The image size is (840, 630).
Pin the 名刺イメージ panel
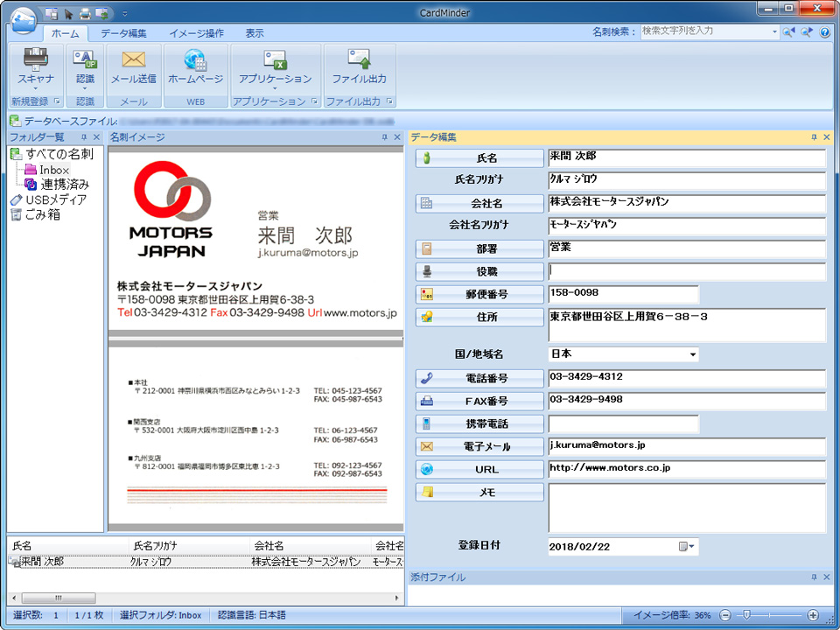[x=385, y=137]
